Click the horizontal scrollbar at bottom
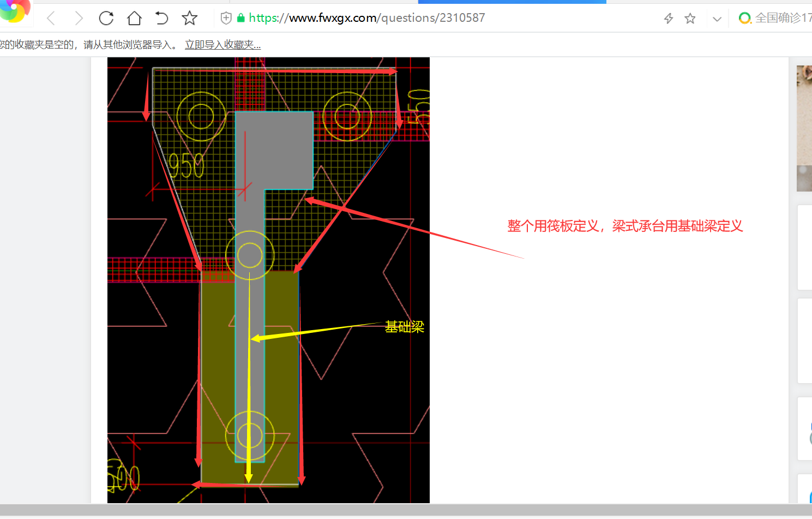The height and width of the screenshot is (519, 812). (x=406, y=510)
